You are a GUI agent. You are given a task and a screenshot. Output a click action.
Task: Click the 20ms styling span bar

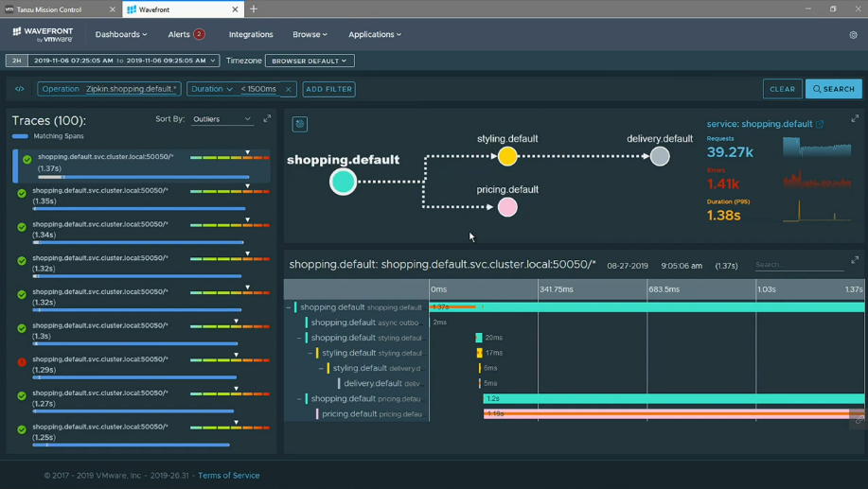tap(479, 338)
